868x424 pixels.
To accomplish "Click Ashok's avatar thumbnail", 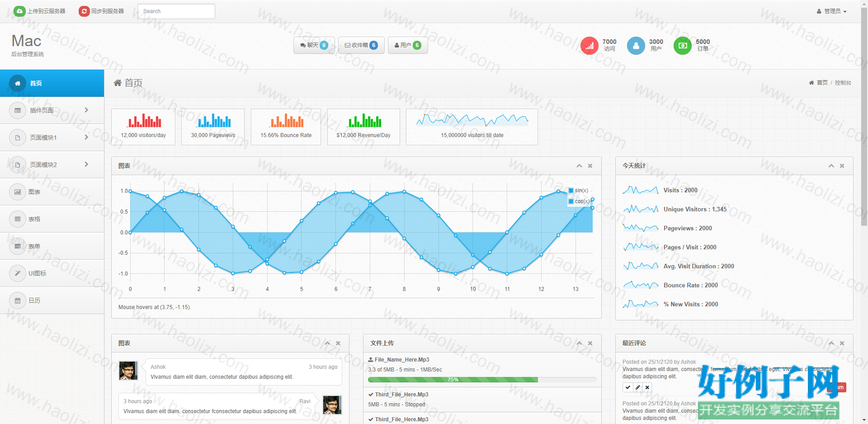I will tap(128, 371).
